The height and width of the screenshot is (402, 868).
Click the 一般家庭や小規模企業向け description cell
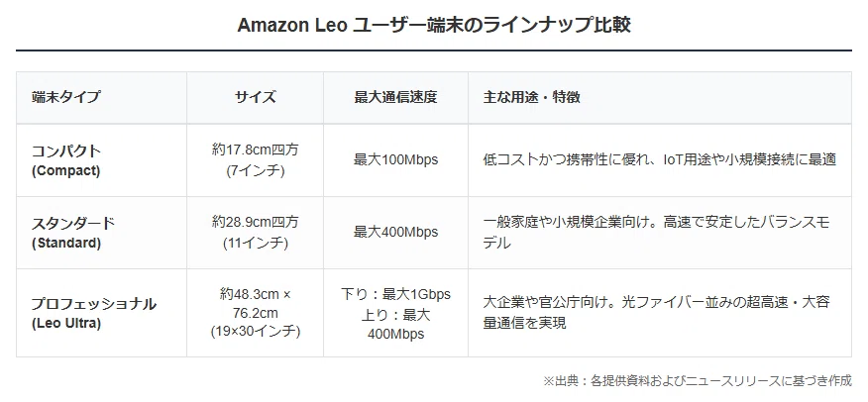pos(657,233)
